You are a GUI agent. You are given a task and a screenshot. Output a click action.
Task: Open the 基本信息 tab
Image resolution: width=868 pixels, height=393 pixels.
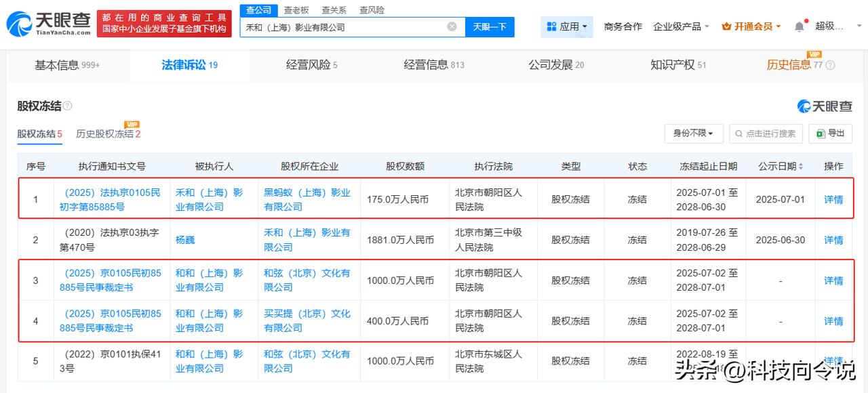[x=67, y=65]
